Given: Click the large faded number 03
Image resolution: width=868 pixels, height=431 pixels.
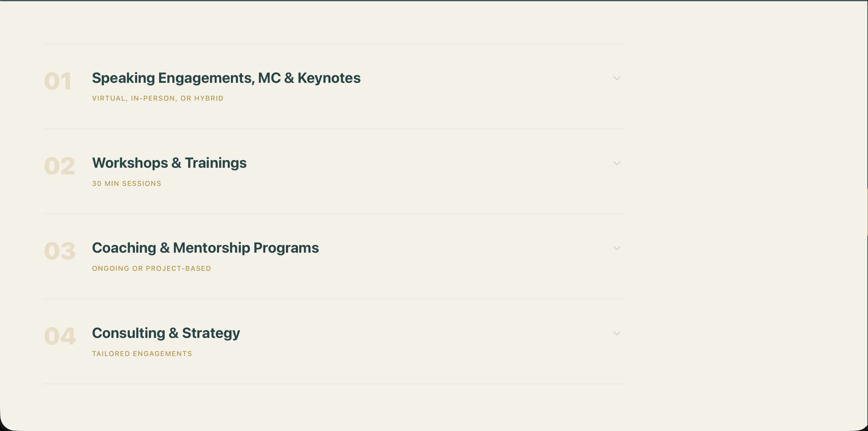Looking at the screenshot, I should [x=60, y=251].
